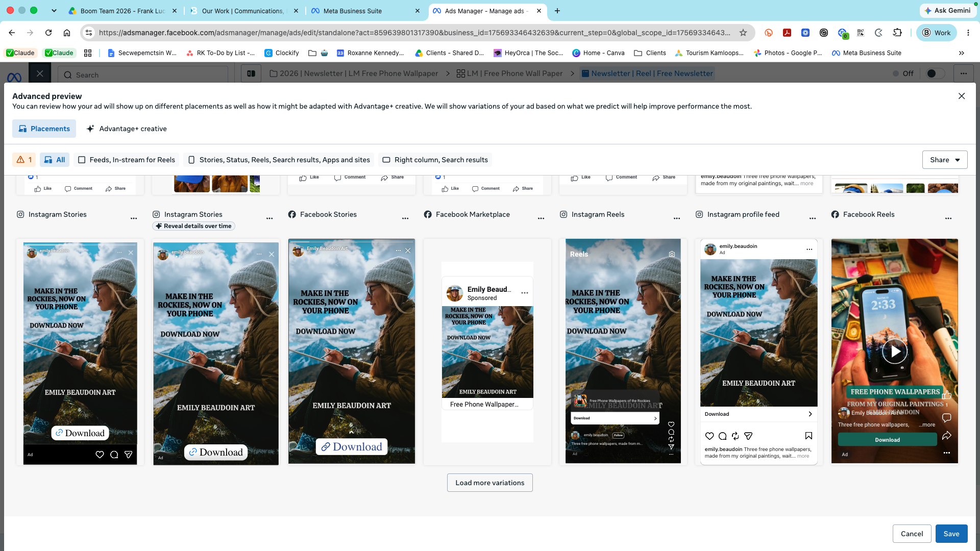980x551 pixels.
Task: Open the warning indicator showing 1 issue
Action: pyautogui.click(x=24, y=160)
